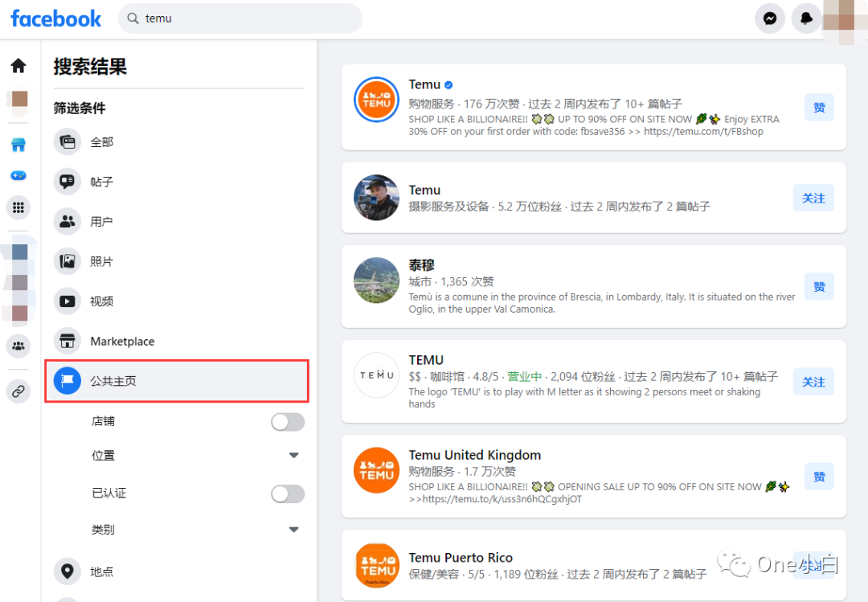The image size is (868, 602).
Task: Select the 用户 filter
Action: click(x=178, y=222)
